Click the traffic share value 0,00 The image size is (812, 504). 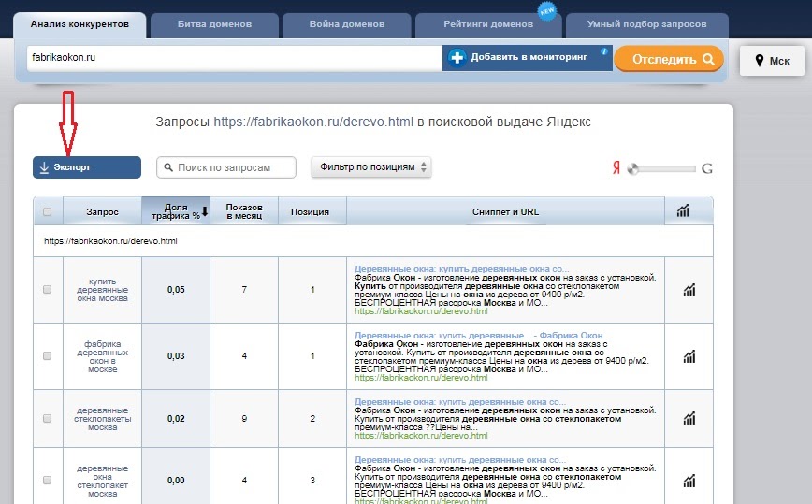pos(176,481)
